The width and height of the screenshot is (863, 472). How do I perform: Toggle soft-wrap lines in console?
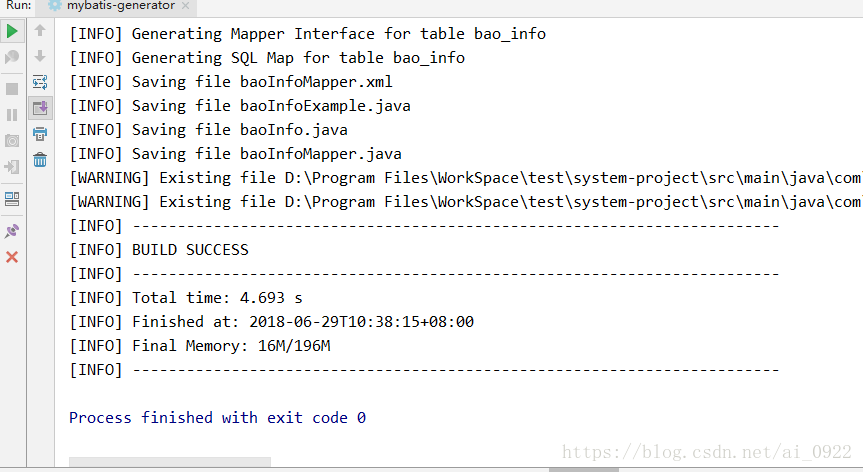[40, 83]
